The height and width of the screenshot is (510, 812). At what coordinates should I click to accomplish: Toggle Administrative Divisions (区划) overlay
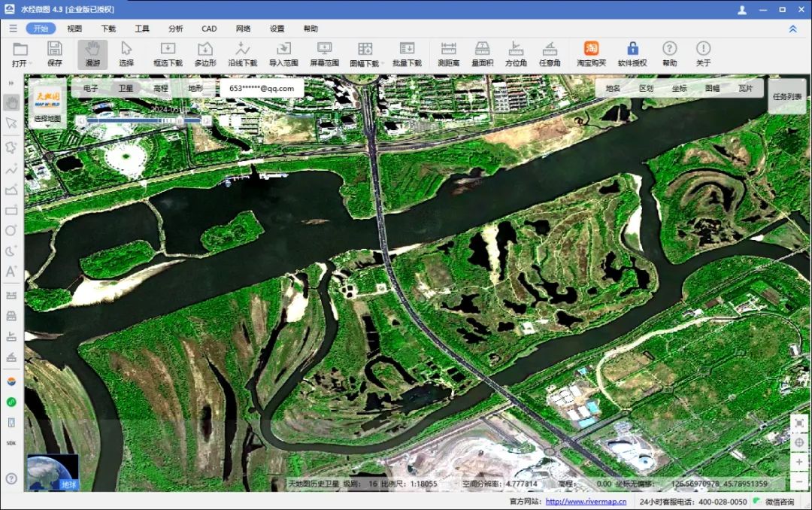tap(647, 88)
